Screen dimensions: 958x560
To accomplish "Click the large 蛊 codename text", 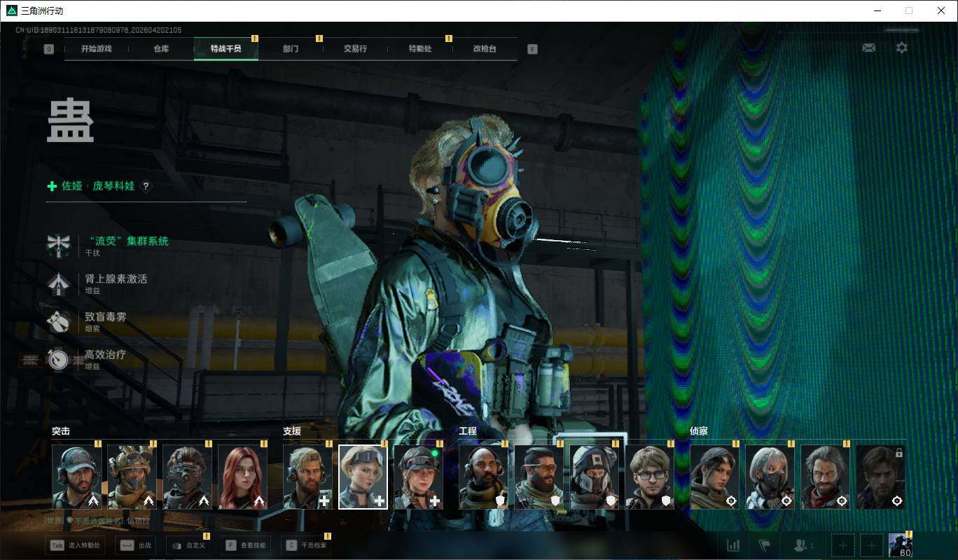I will [70, 122].
